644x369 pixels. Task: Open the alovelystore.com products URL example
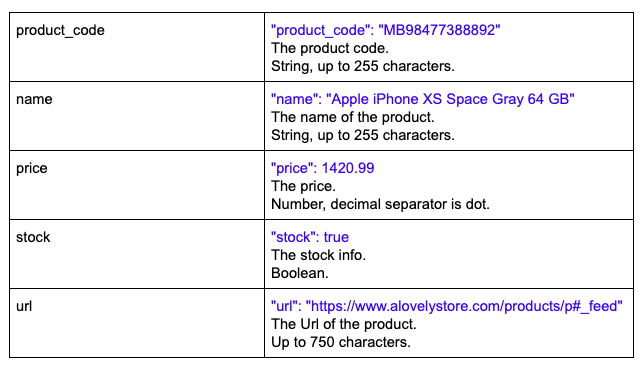[x=446, y=307]
